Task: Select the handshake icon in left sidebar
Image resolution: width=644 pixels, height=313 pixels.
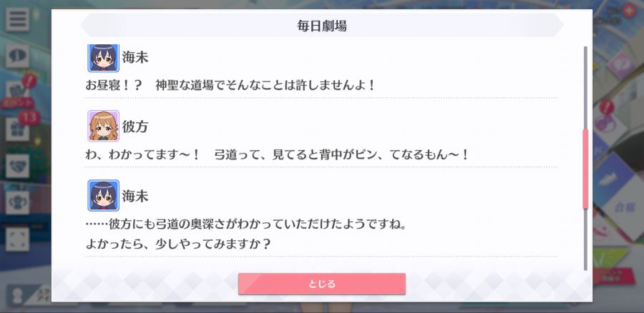Action: 17,166
